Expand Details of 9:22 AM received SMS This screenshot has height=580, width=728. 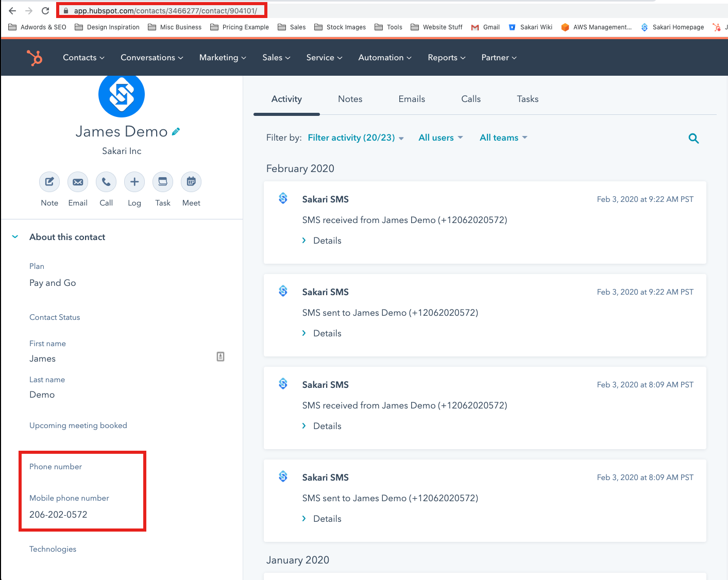click(x=321, y=241)
